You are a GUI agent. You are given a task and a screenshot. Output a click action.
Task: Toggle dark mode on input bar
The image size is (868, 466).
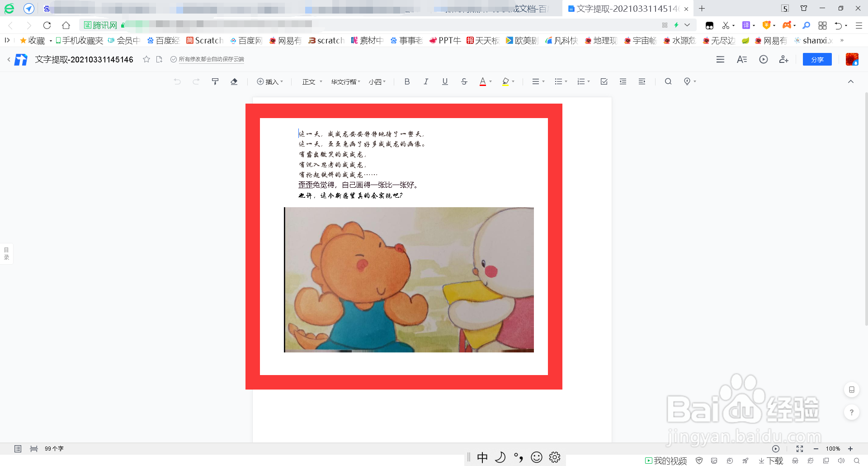500,457
